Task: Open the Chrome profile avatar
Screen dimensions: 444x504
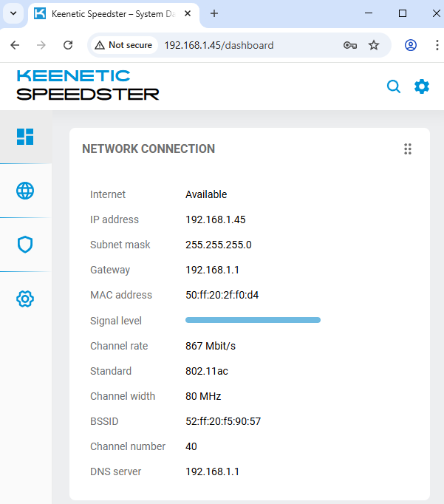Action: coord(411,45)
